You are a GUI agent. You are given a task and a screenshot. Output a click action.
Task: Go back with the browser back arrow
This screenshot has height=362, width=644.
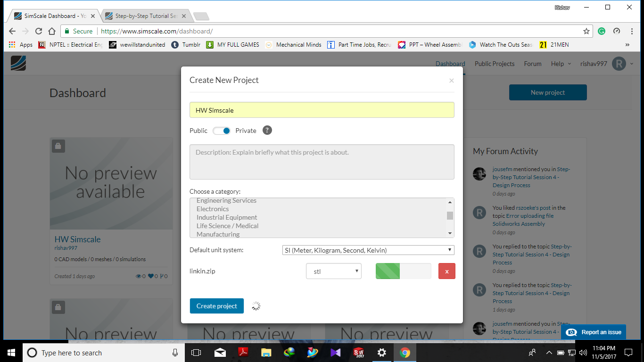coord(12,31)
